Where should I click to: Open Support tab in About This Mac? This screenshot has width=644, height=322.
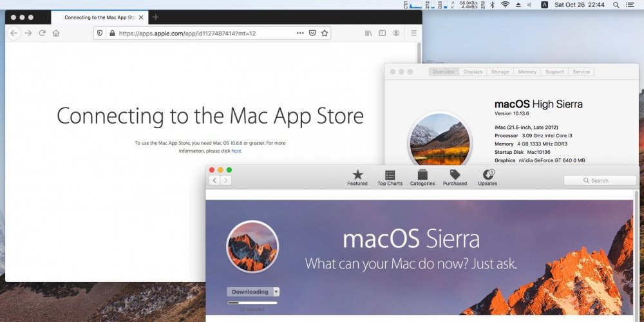[554, 72]
